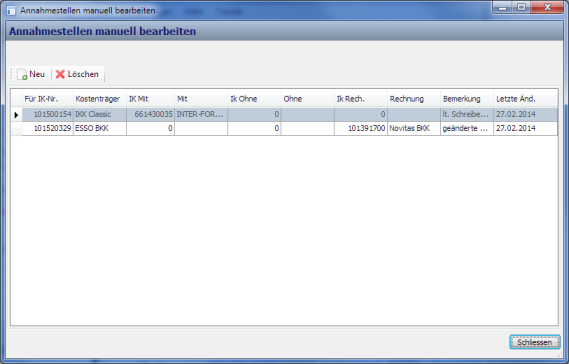
Task: Select date cell in ESSO BKK row
Action: 525,128
